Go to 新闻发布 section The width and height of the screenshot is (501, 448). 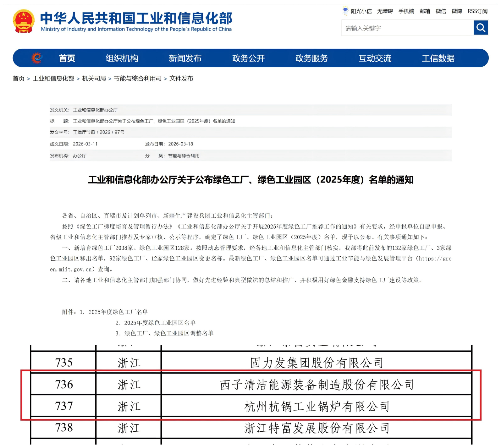185,58
